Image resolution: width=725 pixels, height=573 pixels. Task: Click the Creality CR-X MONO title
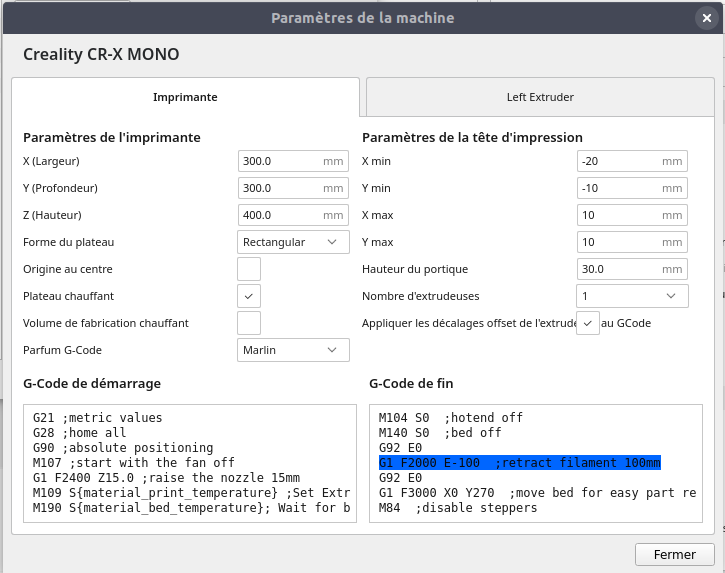click(x=101, y=55)
